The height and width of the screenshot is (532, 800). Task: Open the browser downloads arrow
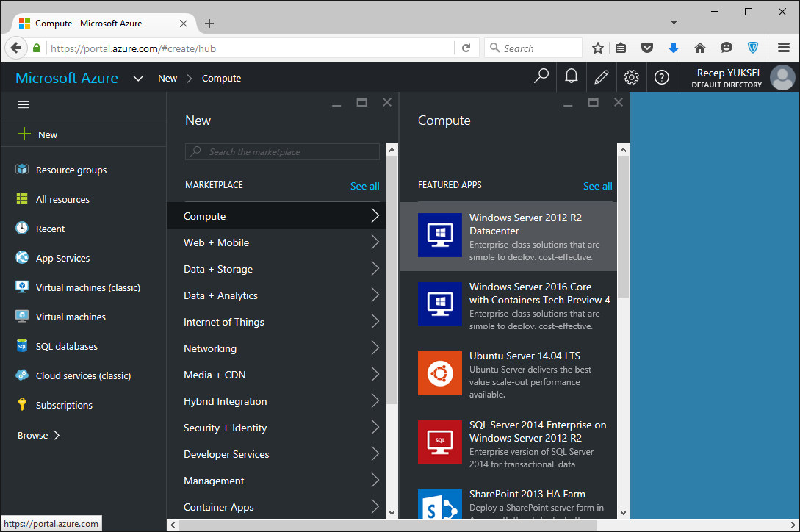click(x=674, y=48)
